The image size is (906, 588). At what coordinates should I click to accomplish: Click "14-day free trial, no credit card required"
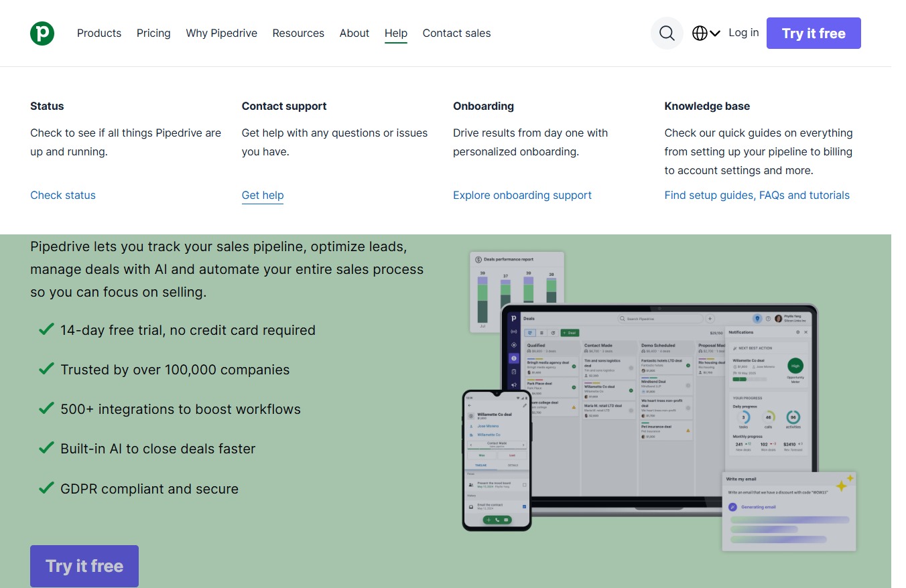click(188, 330)
